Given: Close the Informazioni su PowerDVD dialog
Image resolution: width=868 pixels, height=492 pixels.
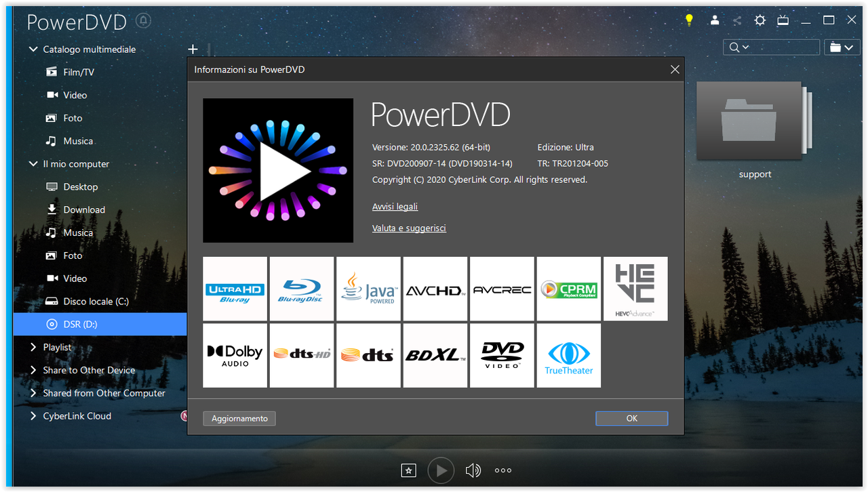Looking at the screenshot, I should (x=675, y=70).
